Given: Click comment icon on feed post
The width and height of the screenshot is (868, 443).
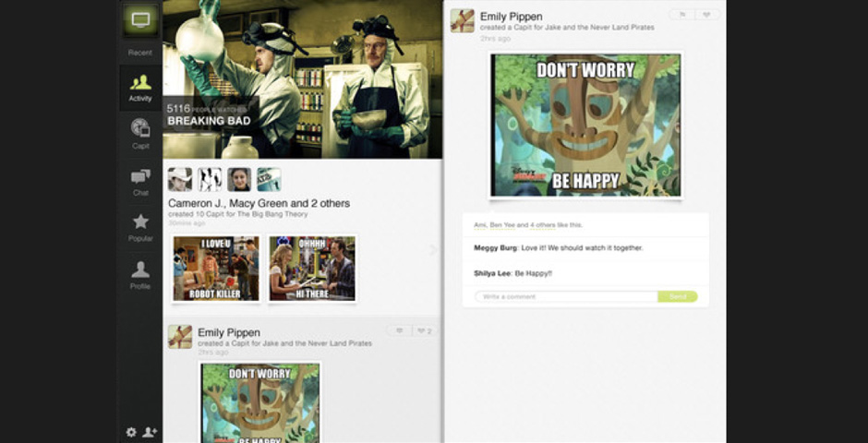Looking at the screenshot, I should click(399, 330).
